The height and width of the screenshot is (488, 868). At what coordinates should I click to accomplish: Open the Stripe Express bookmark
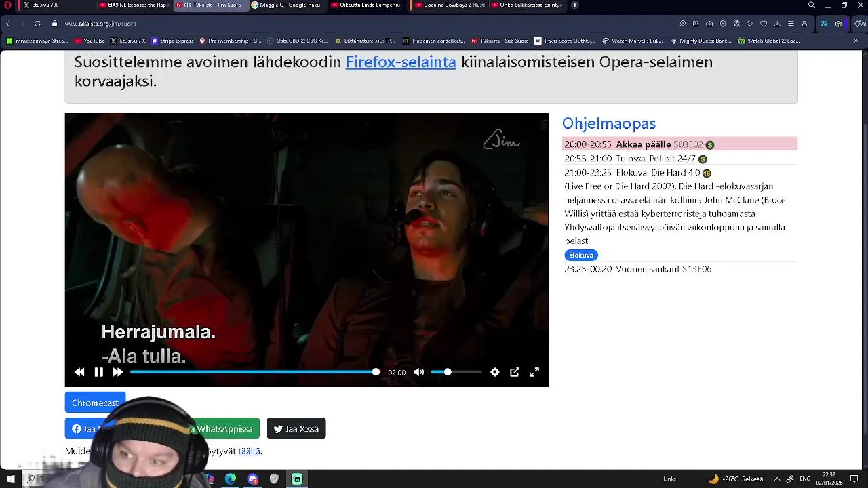(172, 41)
